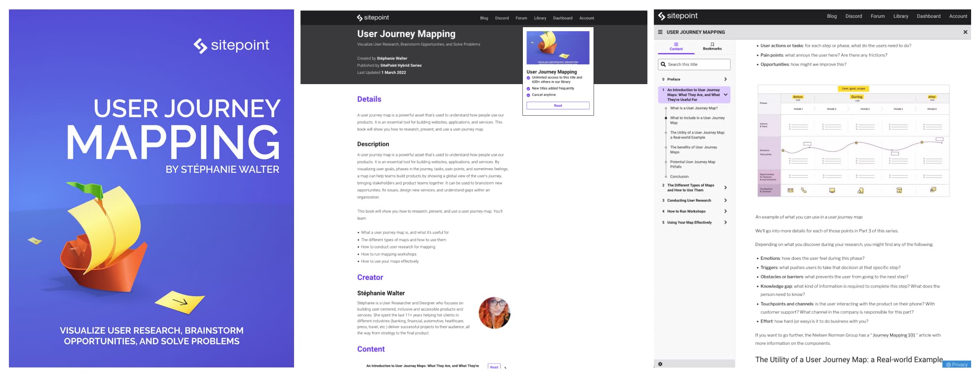
Task: Click the settings gear in the reader sidebar
Action: tap(660, 364)
